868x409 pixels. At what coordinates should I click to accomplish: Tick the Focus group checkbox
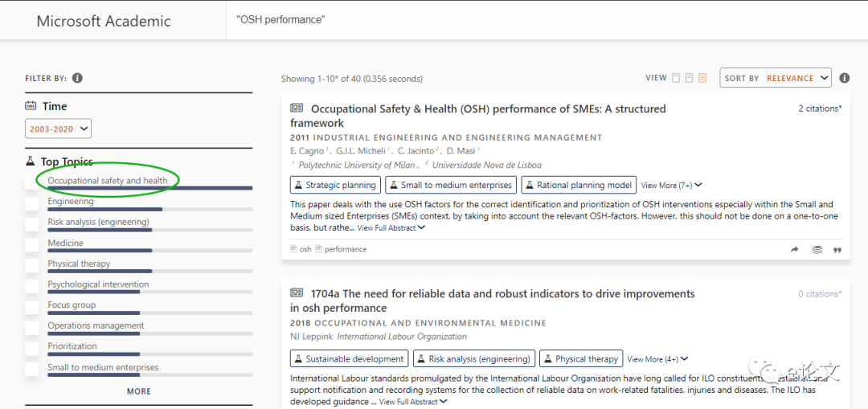tap(31, 307)
